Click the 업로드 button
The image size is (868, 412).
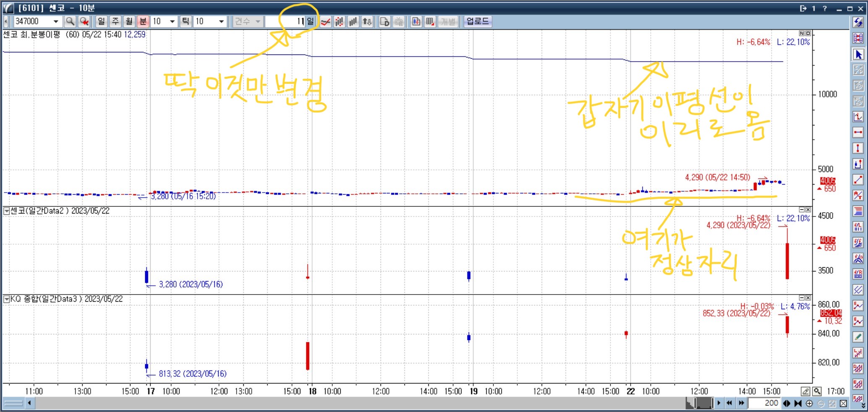click(477, 21)
